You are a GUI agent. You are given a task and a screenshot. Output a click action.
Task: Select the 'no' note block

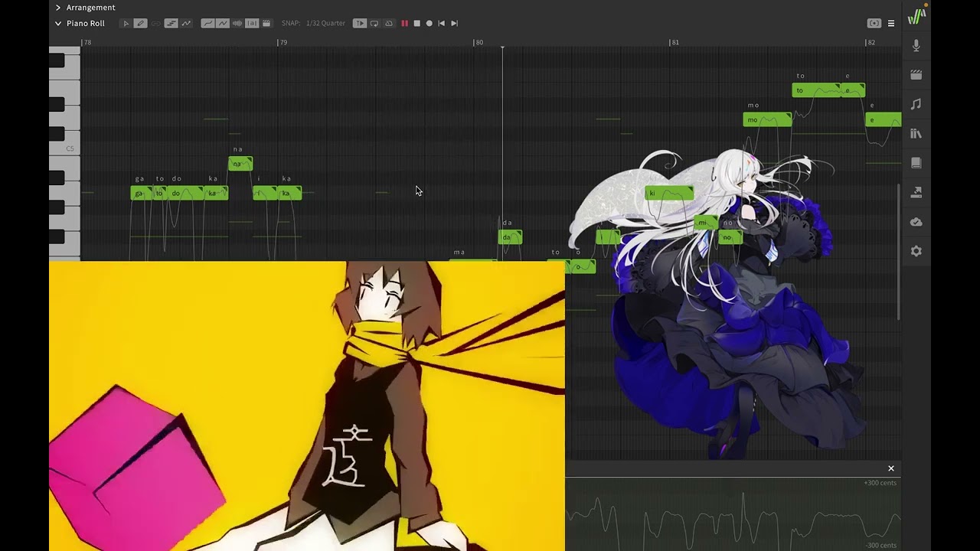[x=730, y=237]
